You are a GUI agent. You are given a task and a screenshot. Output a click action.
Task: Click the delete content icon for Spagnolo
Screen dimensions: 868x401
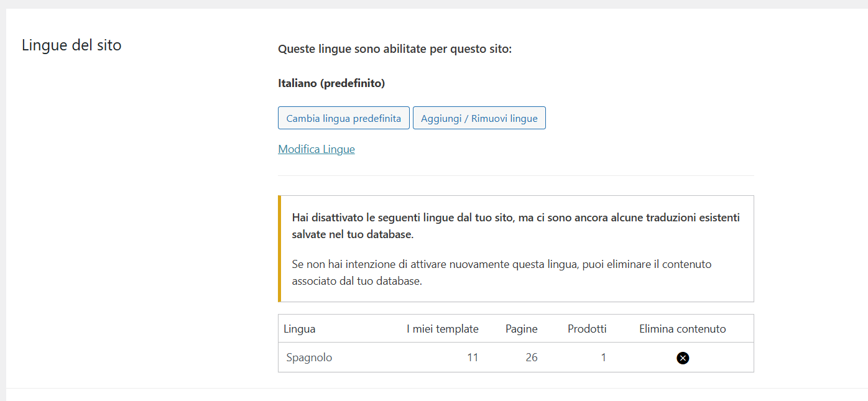(683, 357)
